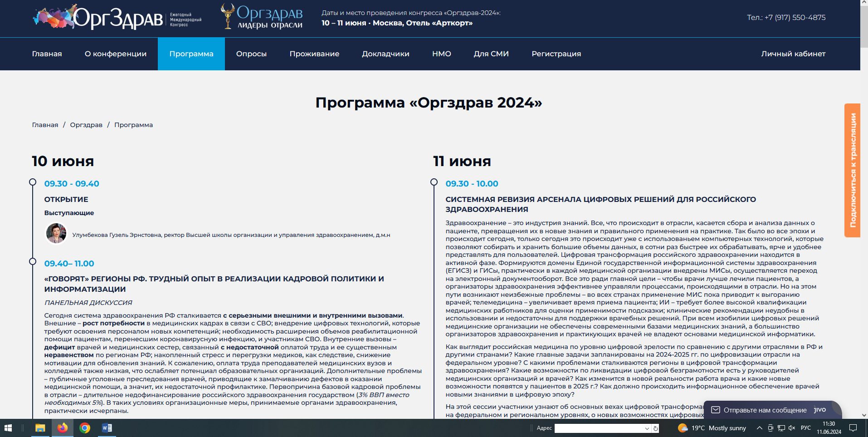This screenshot has height=437, width=868.
Task: Open the Проживание menu item
Action: pos(314,54)
